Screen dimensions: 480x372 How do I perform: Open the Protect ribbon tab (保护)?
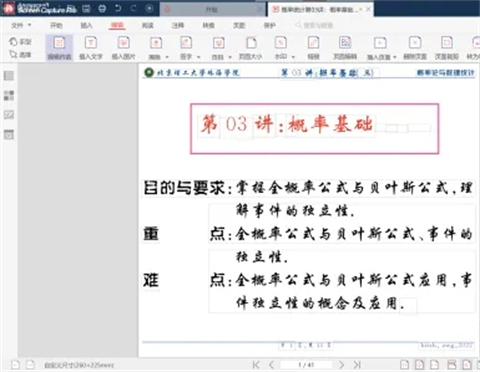269,25
